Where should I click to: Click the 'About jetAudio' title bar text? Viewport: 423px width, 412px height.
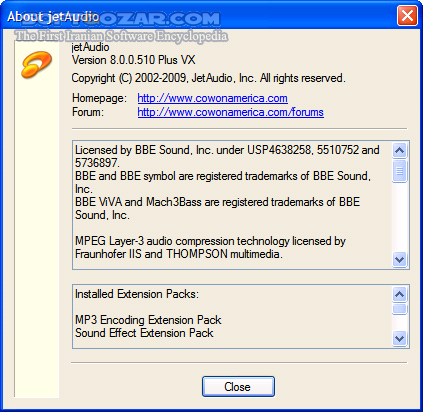tap(53, 16)
